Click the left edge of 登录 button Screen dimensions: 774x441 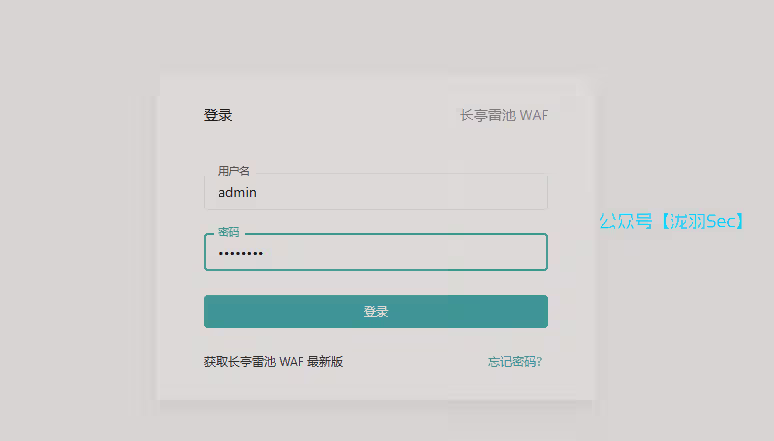click(x=212, y=311)
